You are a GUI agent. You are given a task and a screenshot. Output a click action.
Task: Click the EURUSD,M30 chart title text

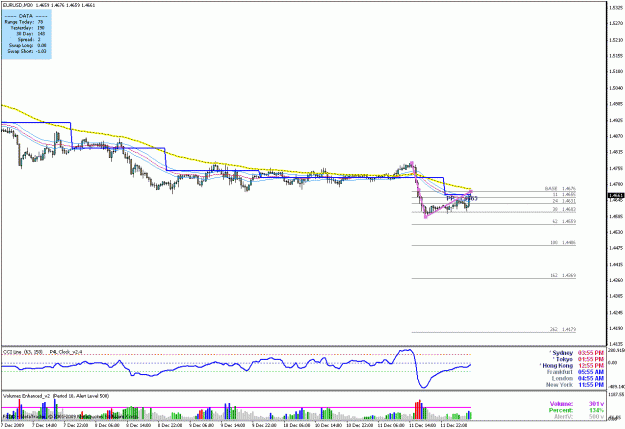click(x=17, y=5)
